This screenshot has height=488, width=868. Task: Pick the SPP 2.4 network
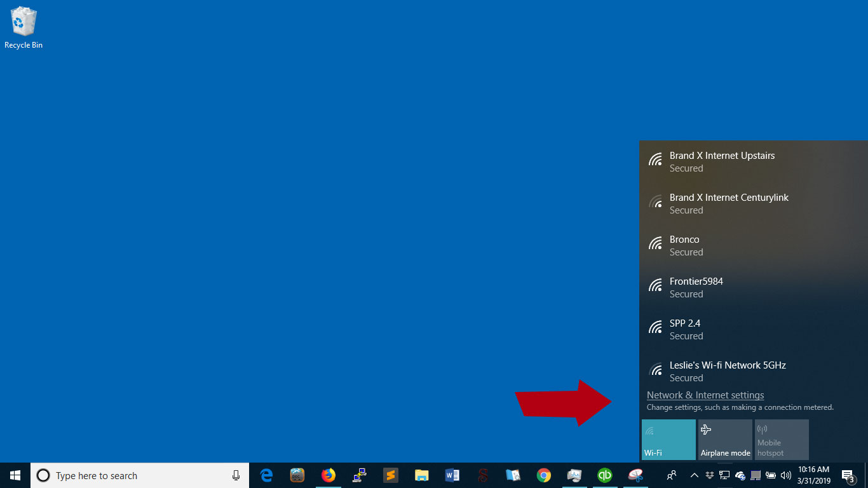pos(754,329)
